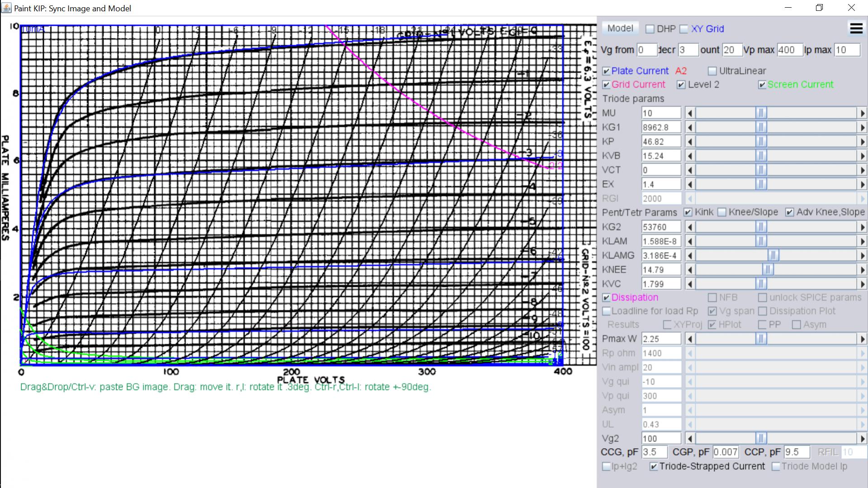Decrease Pmax W with left arrow
Screen dimensions: 868x488
tap(690, 339)
